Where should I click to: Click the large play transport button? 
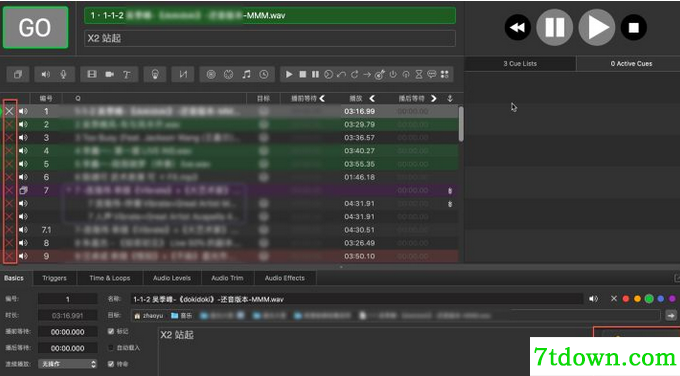click(597, 28)
